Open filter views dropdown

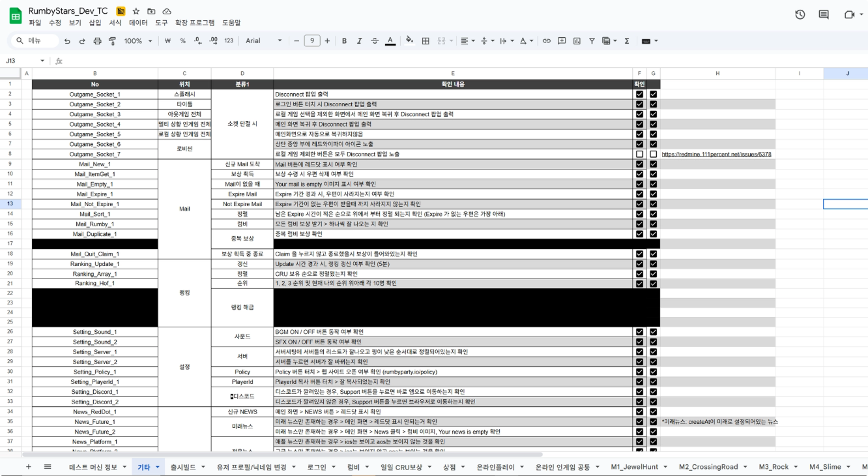click(x=609, y=41)
